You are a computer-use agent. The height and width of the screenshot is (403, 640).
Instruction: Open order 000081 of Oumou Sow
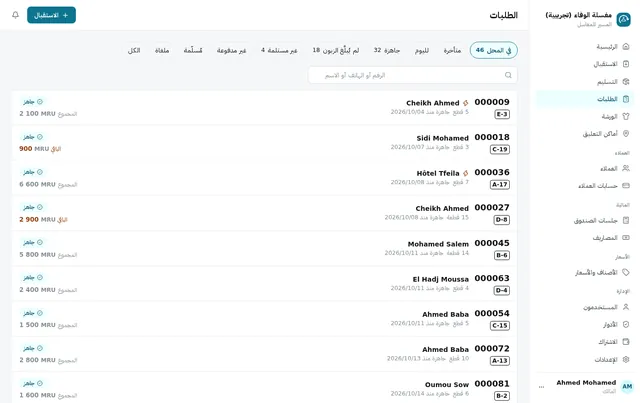pyautogui.click(x=264, y=388)
